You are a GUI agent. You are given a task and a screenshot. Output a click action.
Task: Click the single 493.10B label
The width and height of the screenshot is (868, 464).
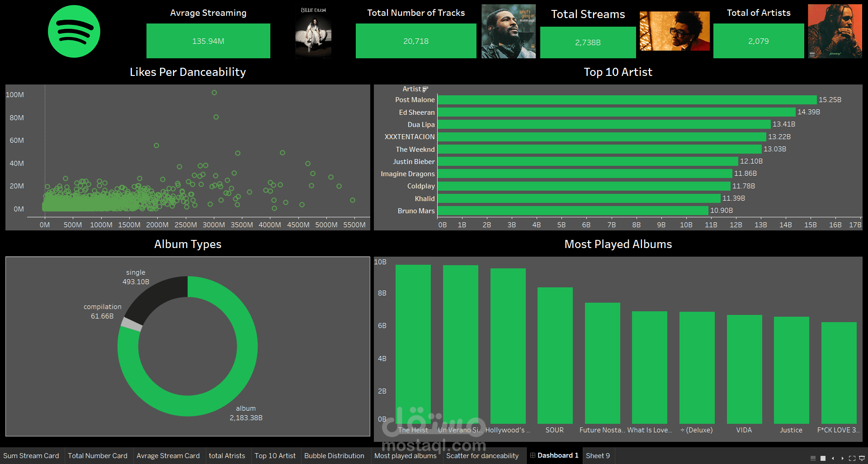click(136, 277)
